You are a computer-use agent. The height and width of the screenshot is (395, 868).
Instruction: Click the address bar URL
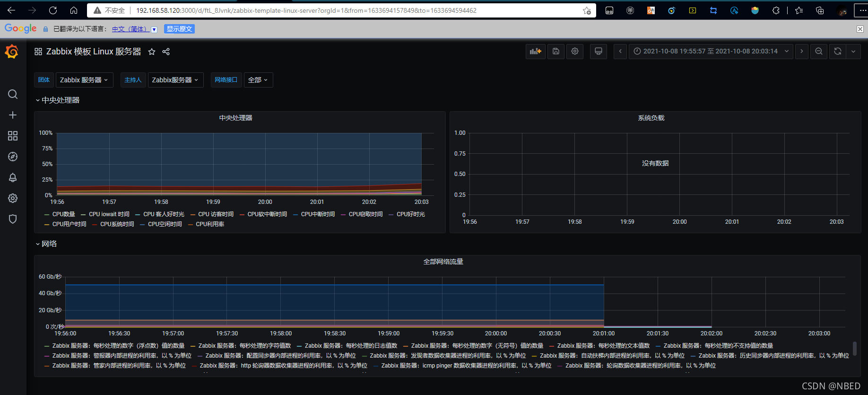pos(306,10)
